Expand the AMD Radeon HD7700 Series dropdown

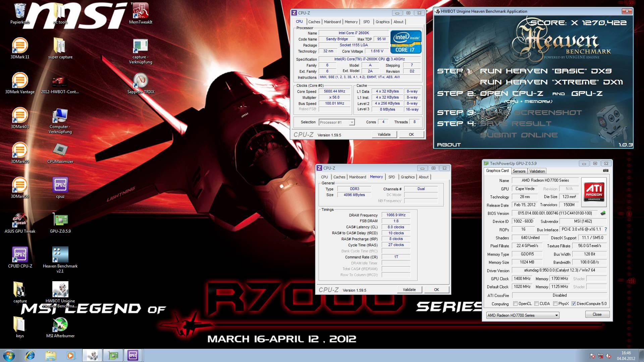point(523,315)
